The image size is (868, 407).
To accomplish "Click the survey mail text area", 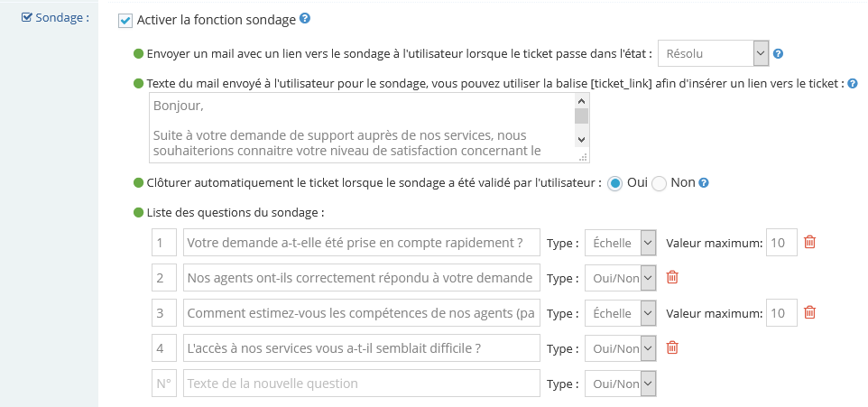I will (362, 128).
